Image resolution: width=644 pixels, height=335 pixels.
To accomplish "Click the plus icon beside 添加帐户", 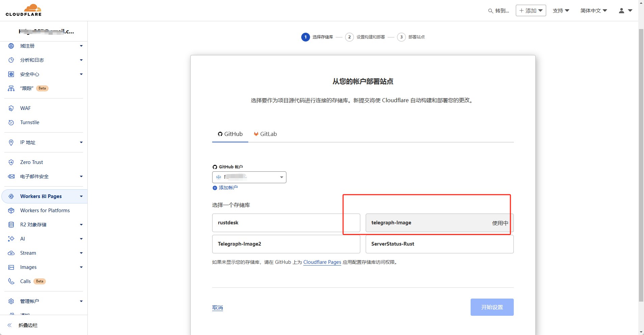I will [215, 188].
